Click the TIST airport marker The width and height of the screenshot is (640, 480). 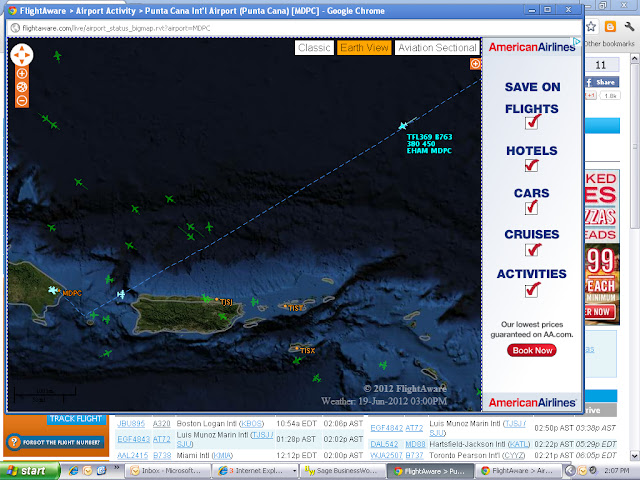[285, 306]
